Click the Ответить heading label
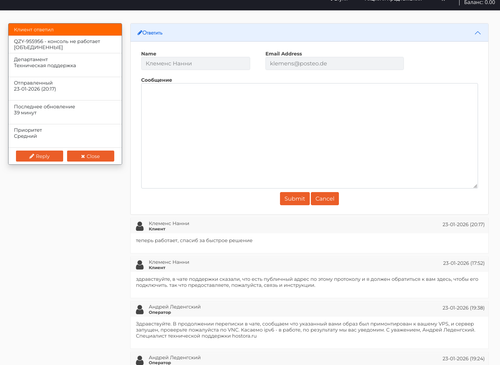The image size is (500, 365). coord(152,33)
